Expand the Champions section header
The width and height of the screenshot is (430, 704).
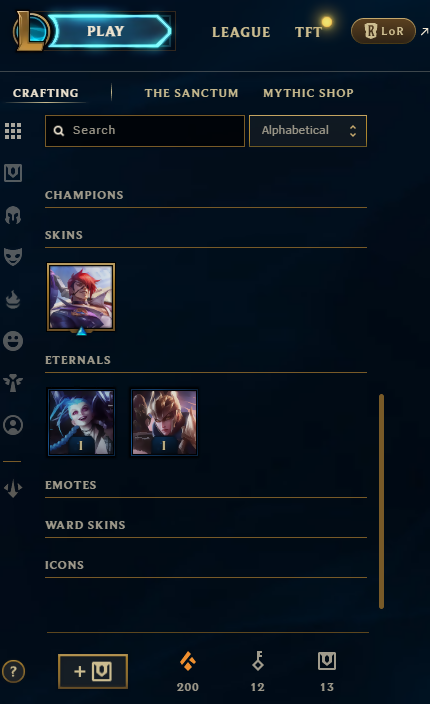(206, 195)
